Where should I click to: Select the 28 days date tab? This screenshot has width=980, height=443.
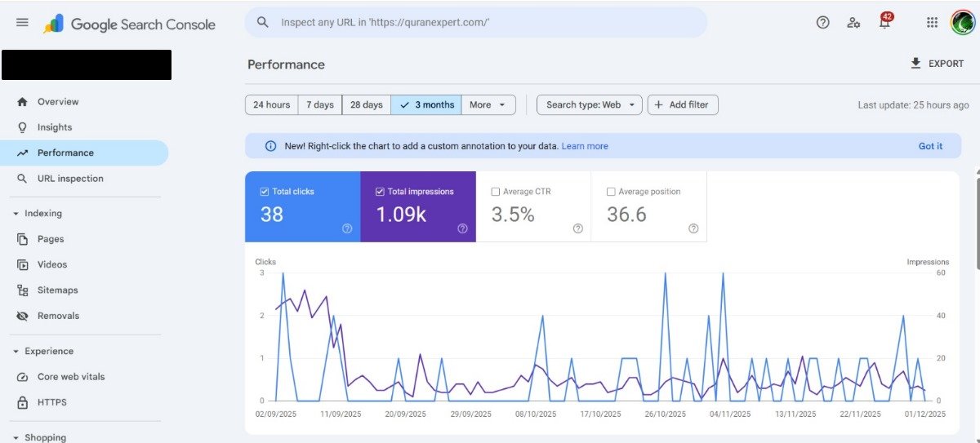[366, 104]
